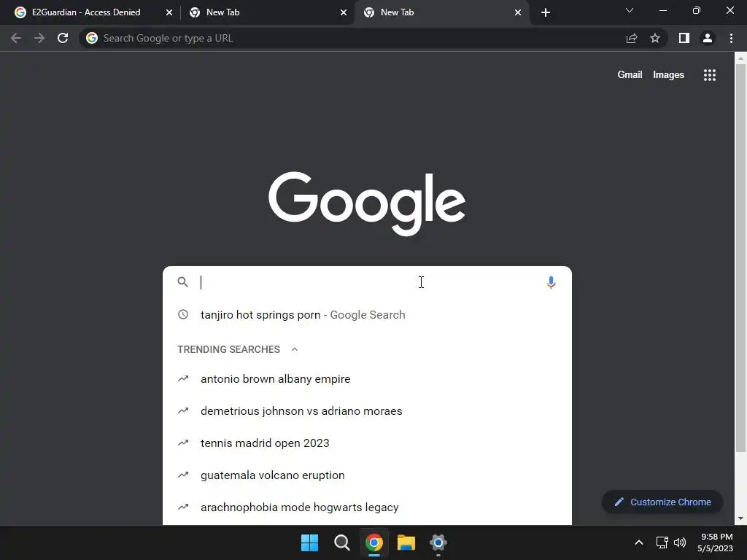Close the E2Guardian - Access Denied tab
The image size is (747, 560).
point(169,12)
